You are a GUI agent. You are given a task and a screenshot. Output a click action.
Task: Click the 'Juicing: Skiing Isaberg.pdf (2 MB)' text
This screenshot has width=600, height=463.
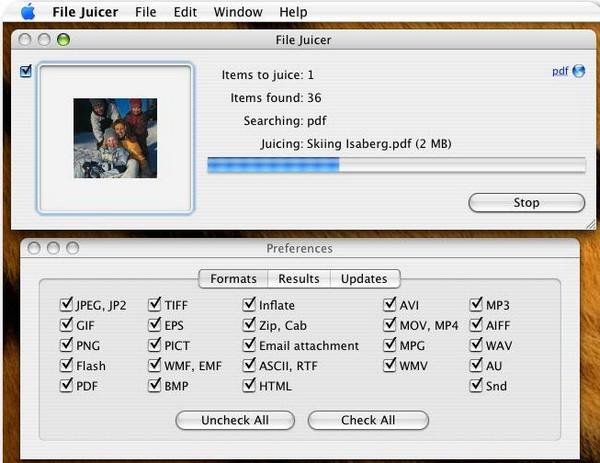coord(356,144)
